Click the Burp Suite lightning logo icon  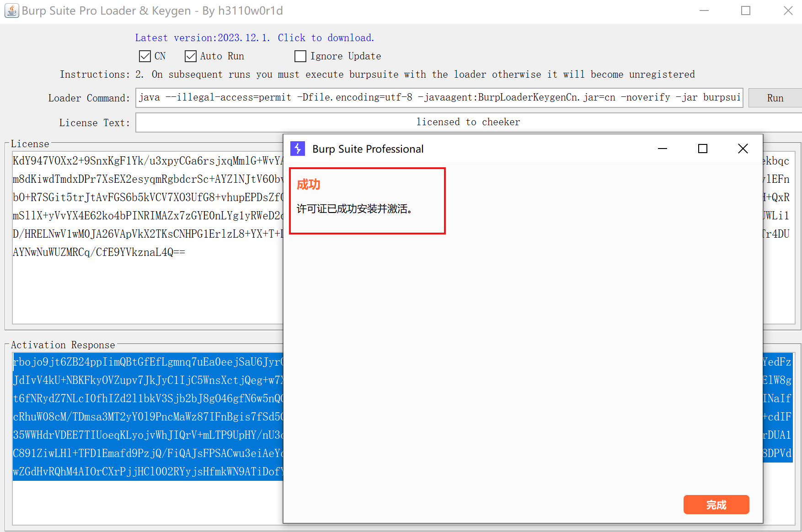298,149
